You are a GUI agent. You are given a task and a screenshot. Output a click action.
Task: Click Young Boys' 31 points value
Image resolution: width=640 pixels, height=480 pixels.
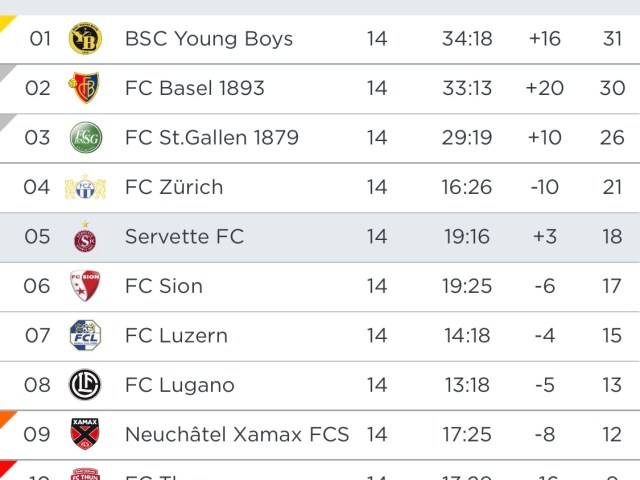coord(612,39)
